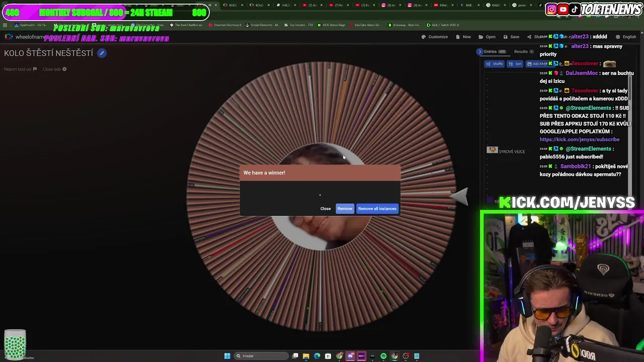
Task: Open Discord from the taskbar
Action: [x=350, y=356]
